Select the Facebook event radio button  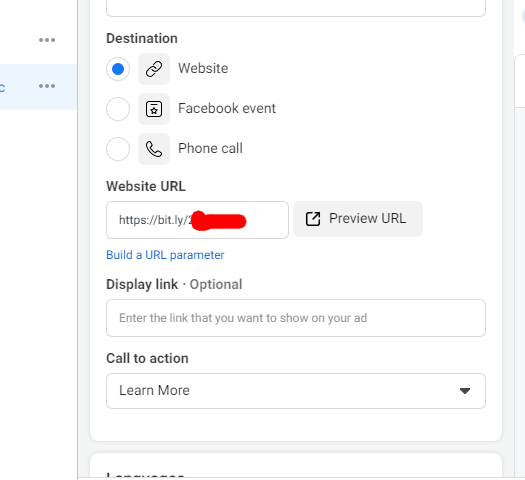point(118,109)
